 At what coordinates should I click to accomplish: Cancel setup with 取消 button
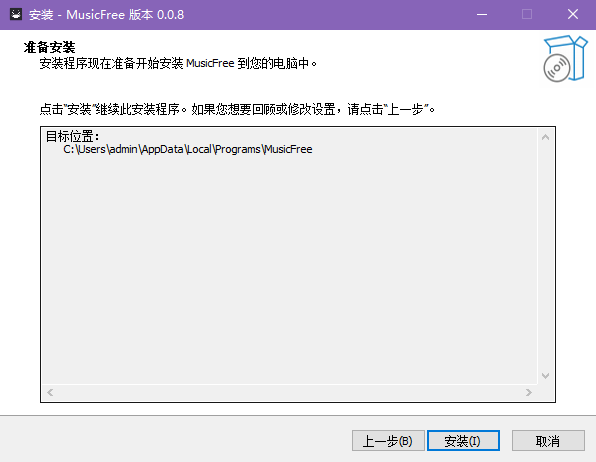tap(548, 441)
